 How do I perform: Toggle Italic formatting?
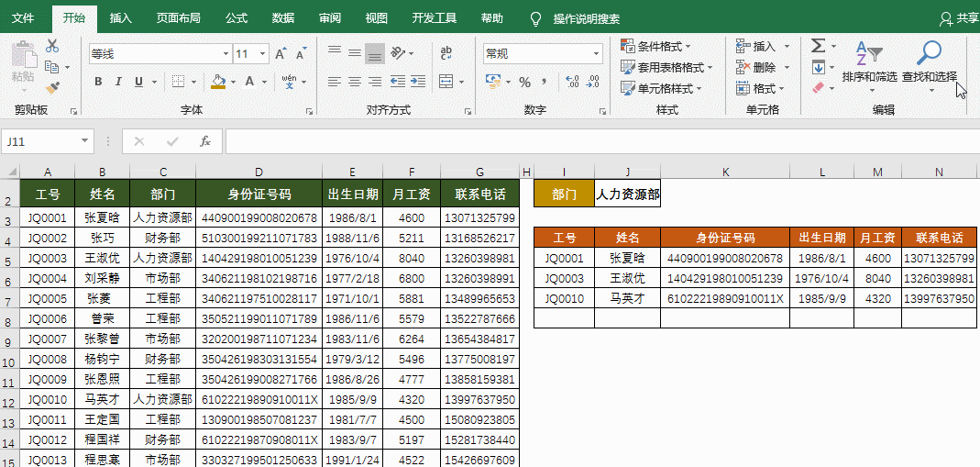pos(117,82)
